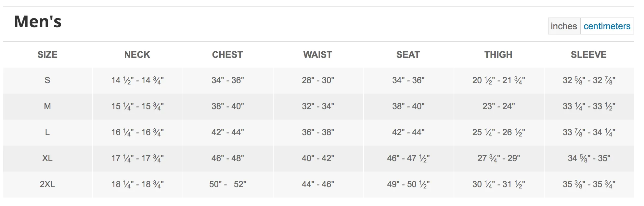This screenshot has width=644, height=206.
Task: Click the SLEEVE column header
Action: [x=589, y=55]
